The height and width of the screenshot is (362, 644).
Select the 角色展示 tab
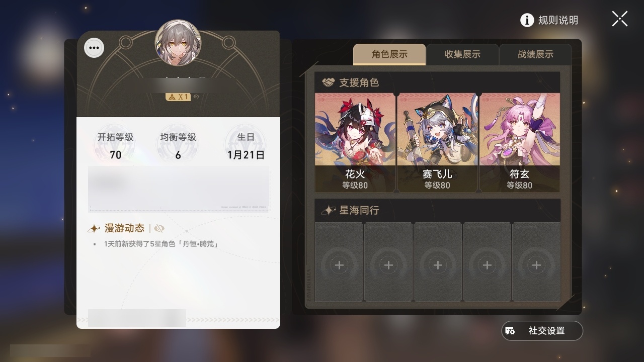point(389,54)
